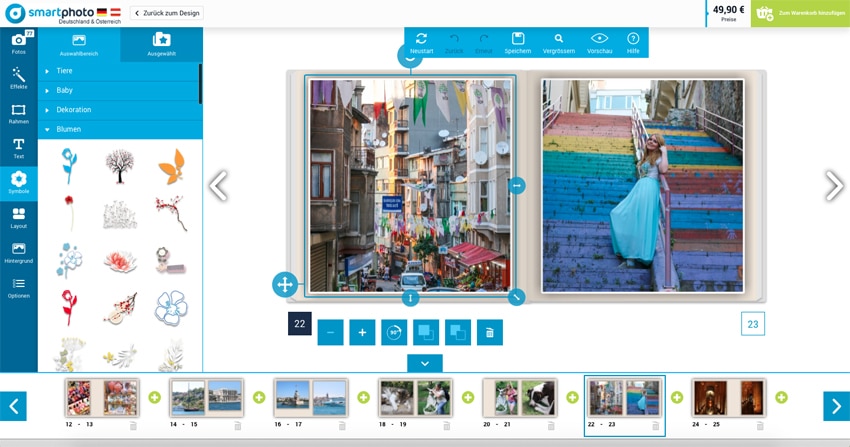This screenshot has height=447, width=850.
Task: Select the Rahmen frame tool
Action: click(x=18, y=114)
